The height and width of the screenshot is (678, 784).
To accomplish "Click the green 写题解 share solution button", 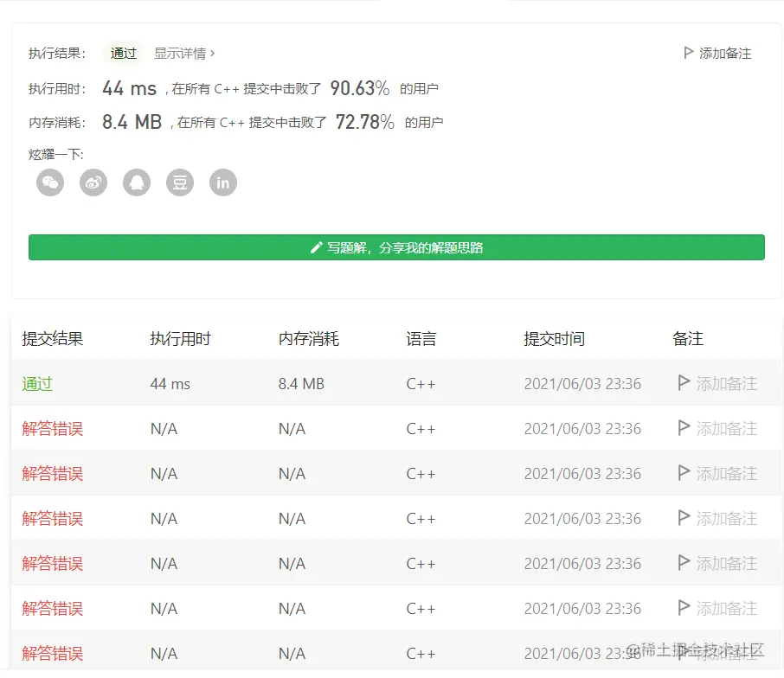I will pyautogui.click(x=396, y=247).
